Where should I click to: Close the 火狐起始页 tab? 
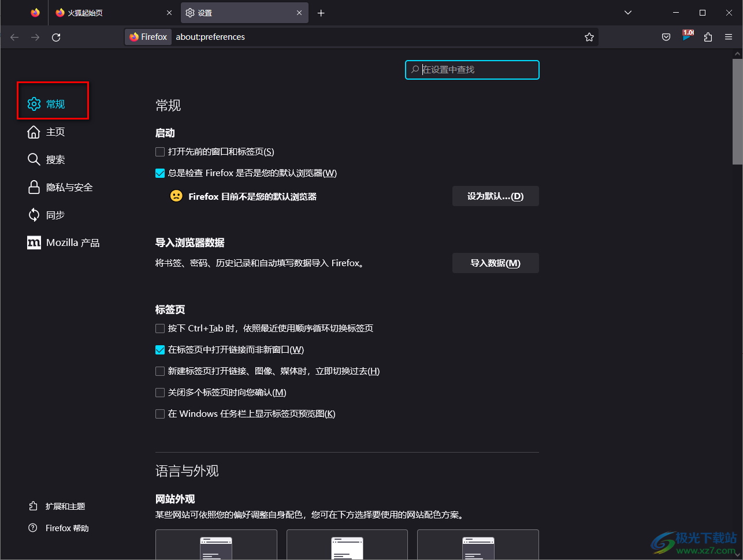click(169, 13)
